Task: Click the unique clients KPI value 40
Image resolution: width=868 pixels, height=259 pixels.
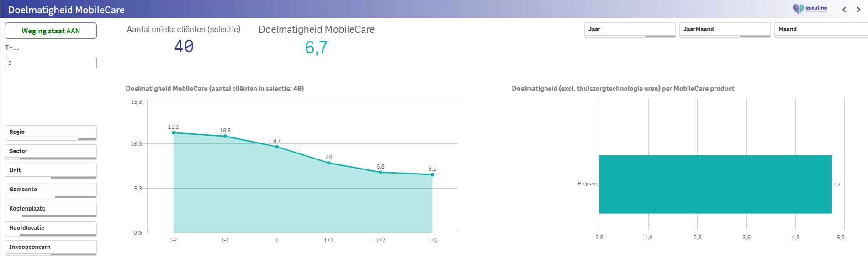Action: pos(184,46)
